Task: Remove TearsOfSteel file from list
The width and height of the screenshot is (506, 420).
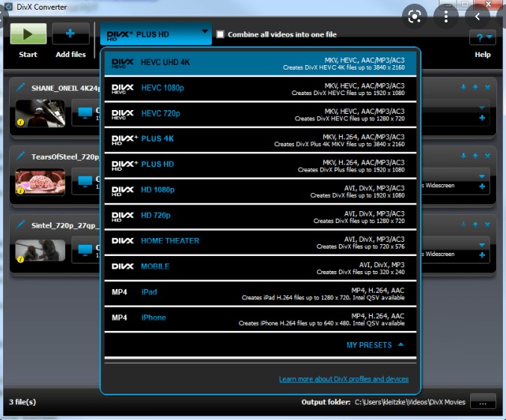Action: click(x=487, y=156)
